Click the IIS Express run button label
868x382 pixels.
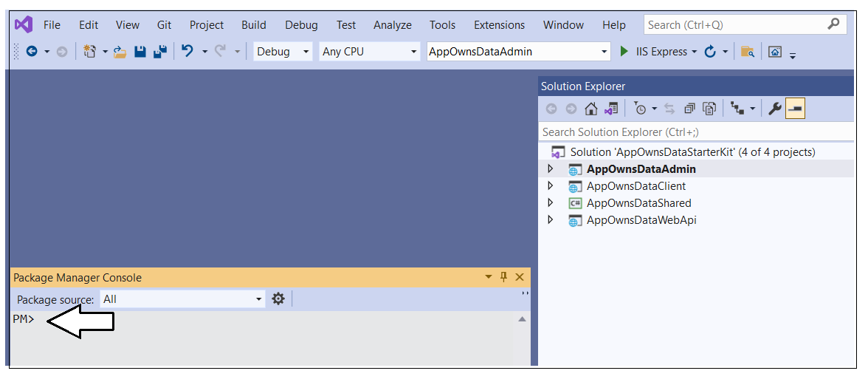[x=661, y=52]
